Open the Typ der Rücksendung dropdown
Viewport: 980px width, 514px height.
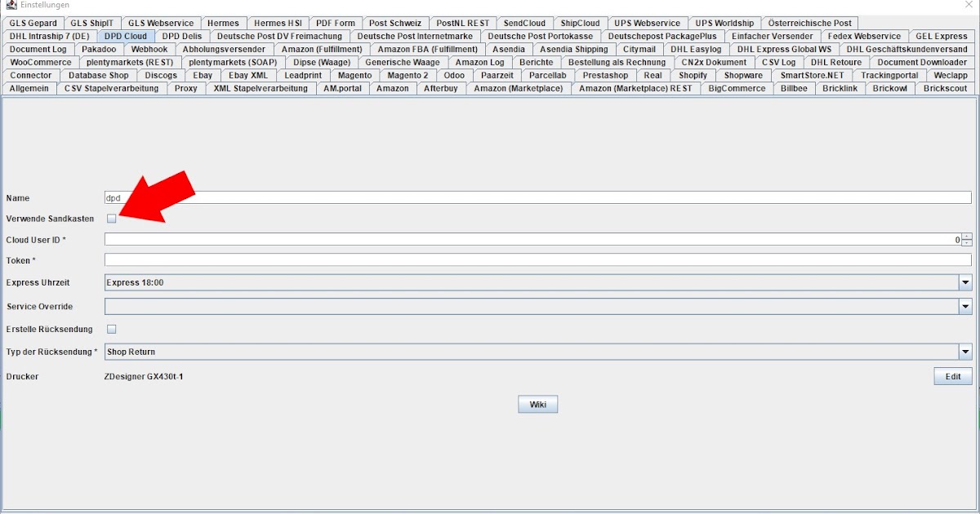click(x=965, y=352)
